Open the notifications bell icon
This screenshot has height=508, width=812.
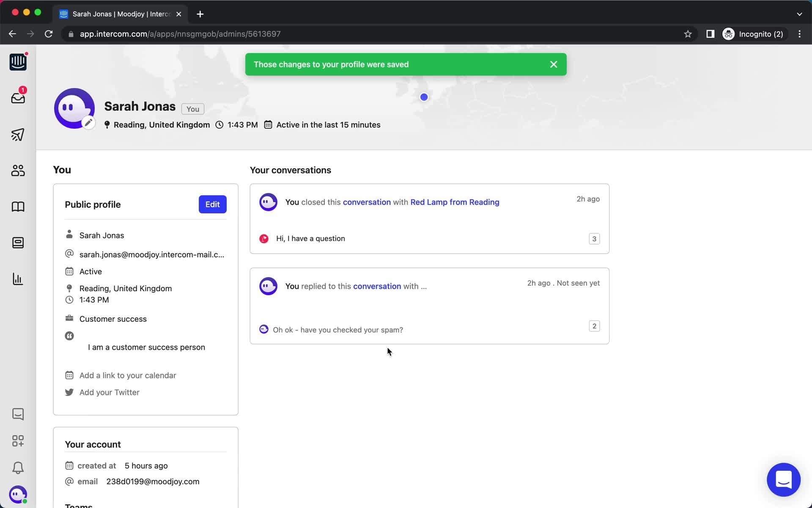pos(18,468)
